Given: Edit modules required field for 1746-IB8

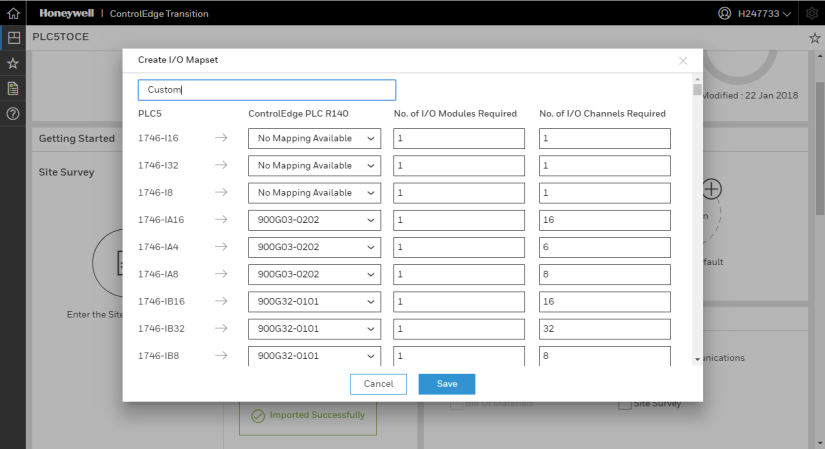Looking at the screenshot, I should coord(459,356).
